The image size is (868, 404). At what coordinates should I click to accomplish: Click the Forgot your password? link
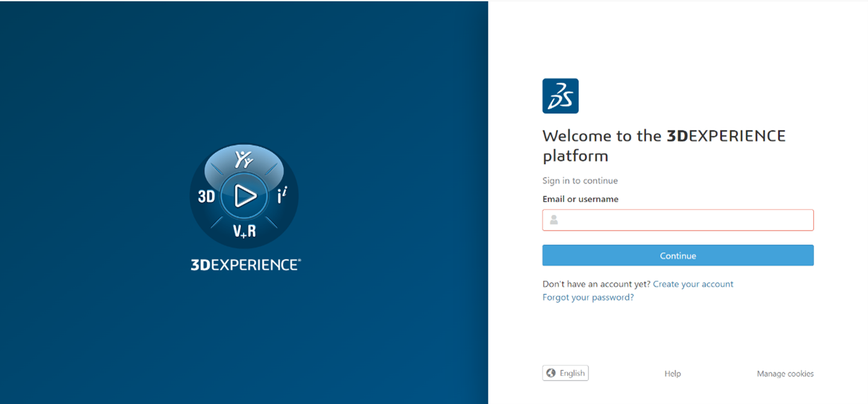[588, 297]
